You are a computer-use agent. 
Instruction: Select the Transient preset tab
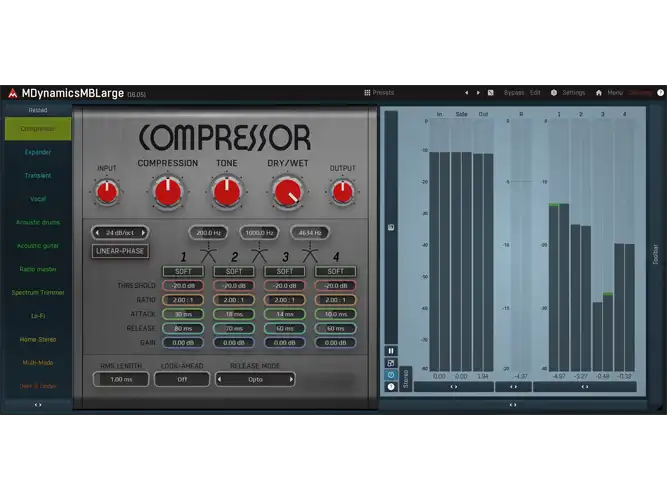38,175
